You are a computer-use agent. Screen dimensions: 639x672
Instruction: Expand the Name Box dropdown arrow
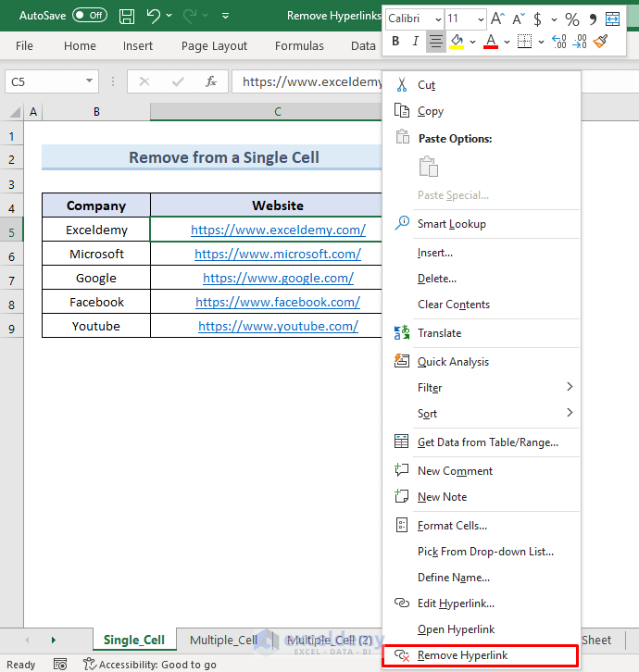(89, 81)
